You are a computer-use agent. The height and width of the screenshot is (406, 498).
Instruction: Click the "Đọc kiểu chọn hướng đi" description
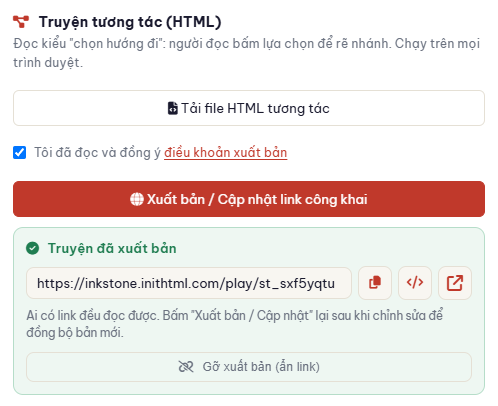pos(246,53)
